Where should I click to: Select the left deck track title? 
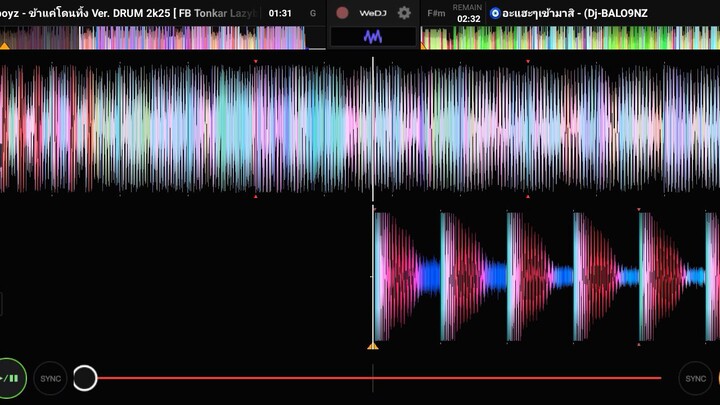(130, 13)
